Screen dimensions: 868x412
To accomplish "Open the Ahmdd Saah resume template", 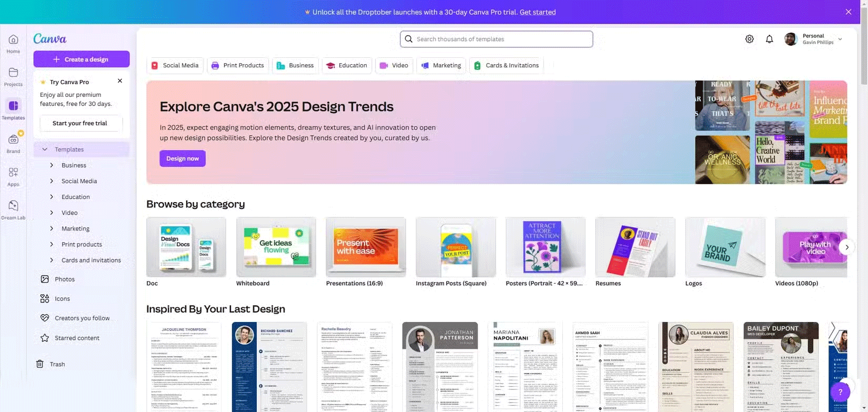I will pos(611,367).
